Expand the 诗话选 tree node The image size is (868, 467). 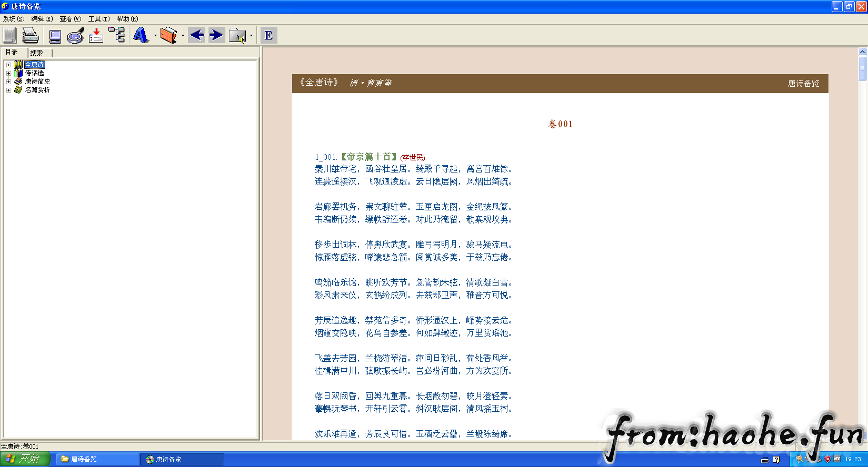pos(8,73)
